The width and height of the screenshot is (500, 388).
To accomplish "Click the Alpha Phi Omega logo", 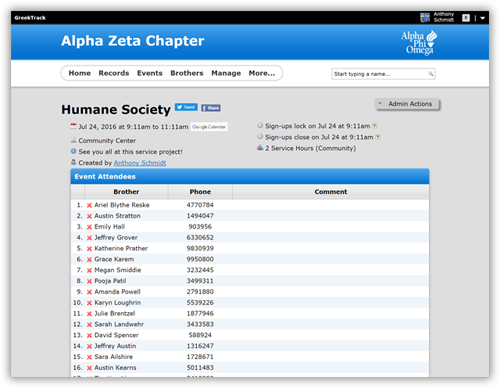I will [419, 42].
